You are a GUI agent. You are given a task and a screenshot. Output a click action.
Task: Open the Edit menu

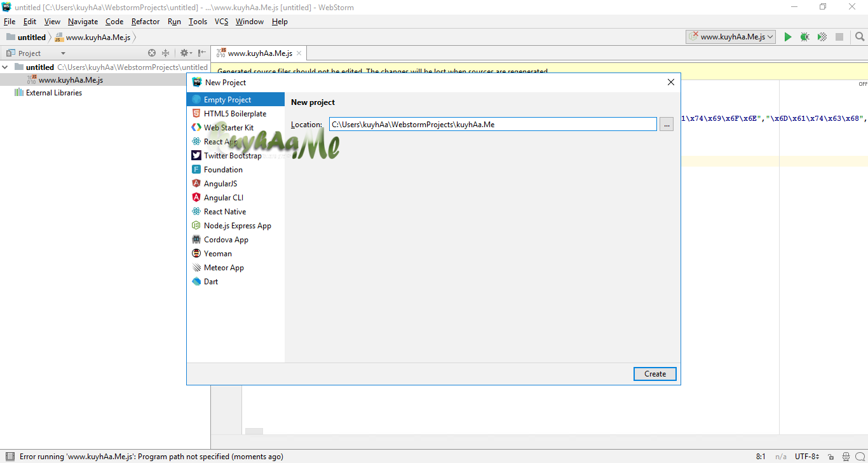[x=30, y=22]
